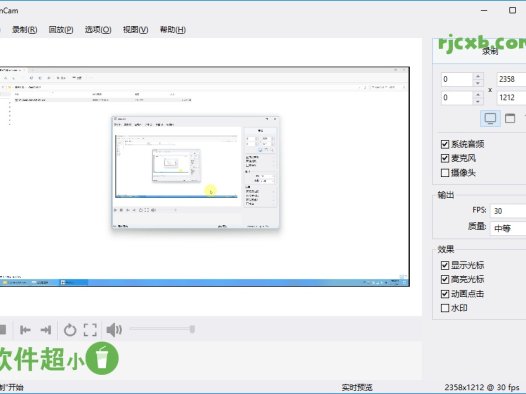The height and width of the screenshot is (394, 526).
Task: Increase the top 0 offset spinner
Action: pyautogui.click(x=478, y=76)
